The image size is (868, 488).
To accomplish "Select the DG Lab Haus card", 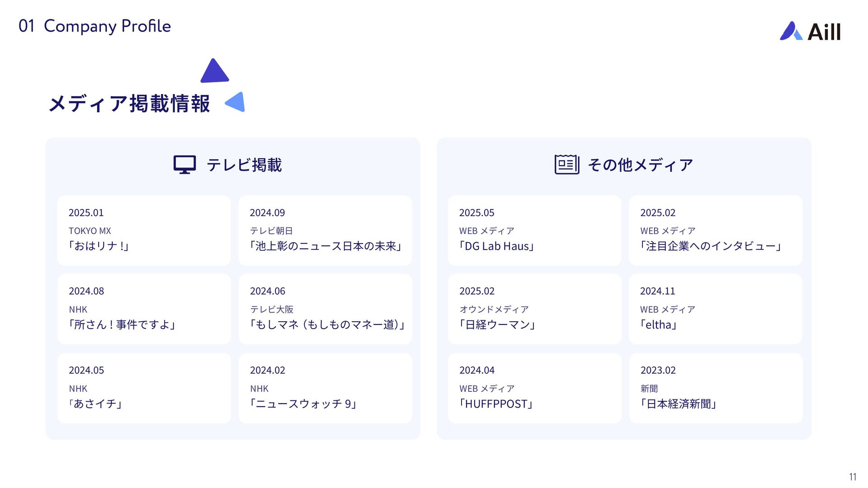I will (x=534, y=230).
